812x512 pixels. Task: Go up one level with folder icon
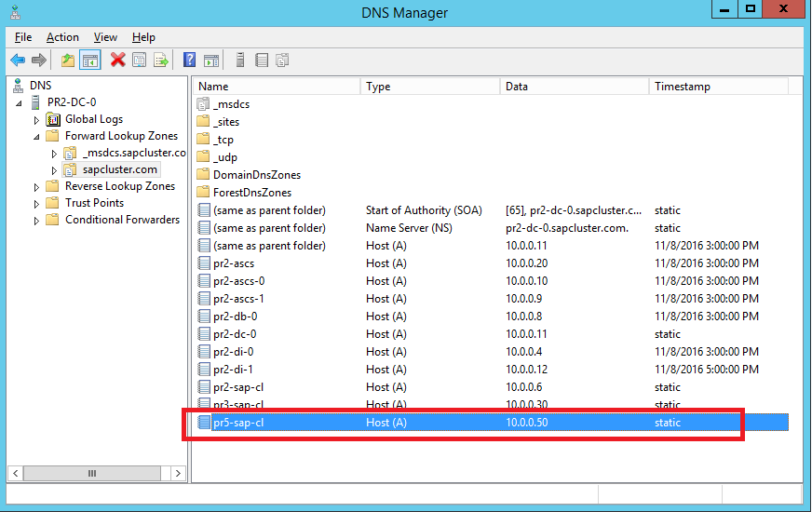(68, 61)
